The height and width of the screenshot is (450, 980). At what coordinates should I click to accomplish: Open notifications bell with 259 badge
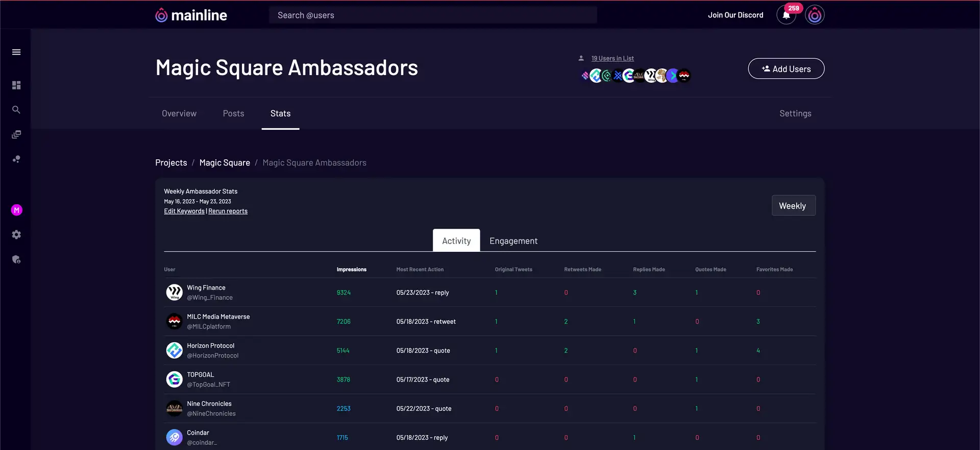pyautogui.click(x=786, y=15)
